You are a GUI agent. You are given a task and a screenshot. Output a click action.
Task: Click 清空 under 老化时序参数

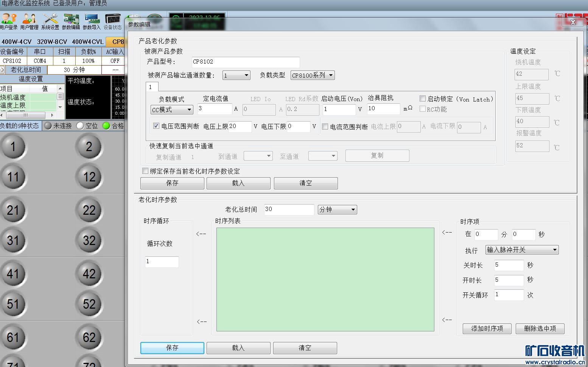(x=305, y=348)
